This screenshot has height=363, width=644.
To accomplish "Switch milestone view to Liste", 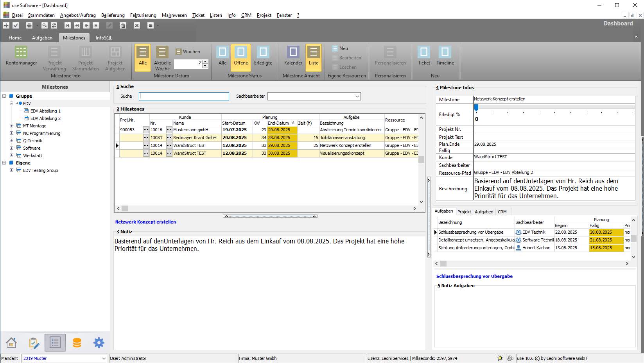I will [314, 58].
